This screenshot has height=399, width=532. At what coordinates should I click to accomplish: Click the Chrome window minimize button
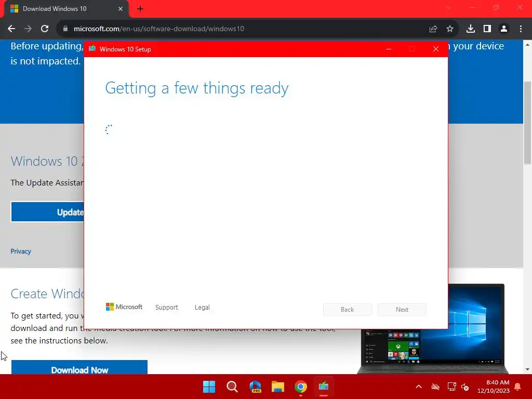tap(472, 7)
